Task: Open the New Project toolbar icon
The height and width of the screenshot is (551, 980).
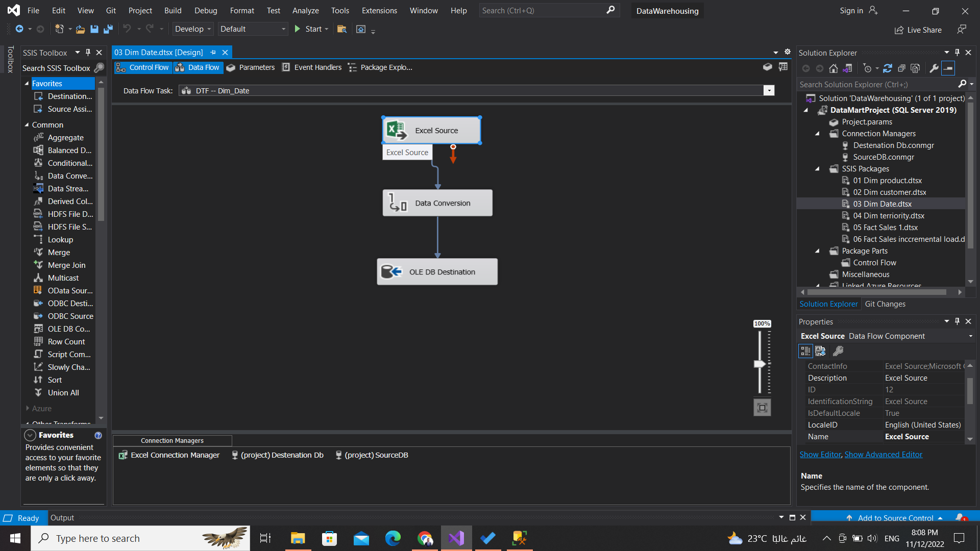Action: (60, 29)
